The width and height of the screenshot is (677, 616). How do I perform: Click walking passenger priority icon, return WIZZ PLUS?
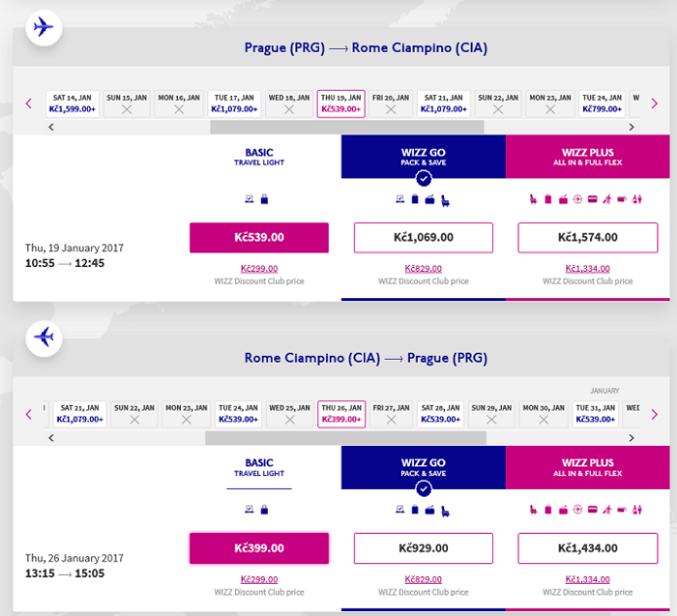608,509
